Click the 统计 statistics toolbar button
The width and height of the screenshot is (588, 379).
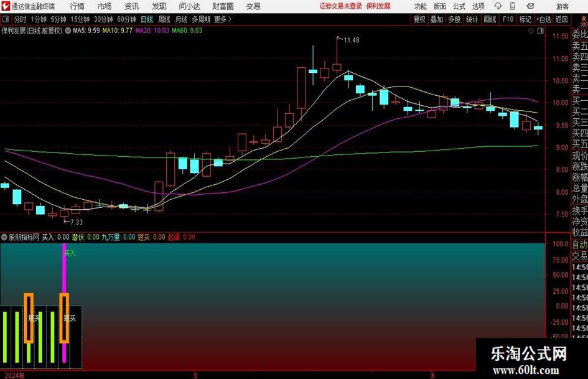tap(472, 19)
